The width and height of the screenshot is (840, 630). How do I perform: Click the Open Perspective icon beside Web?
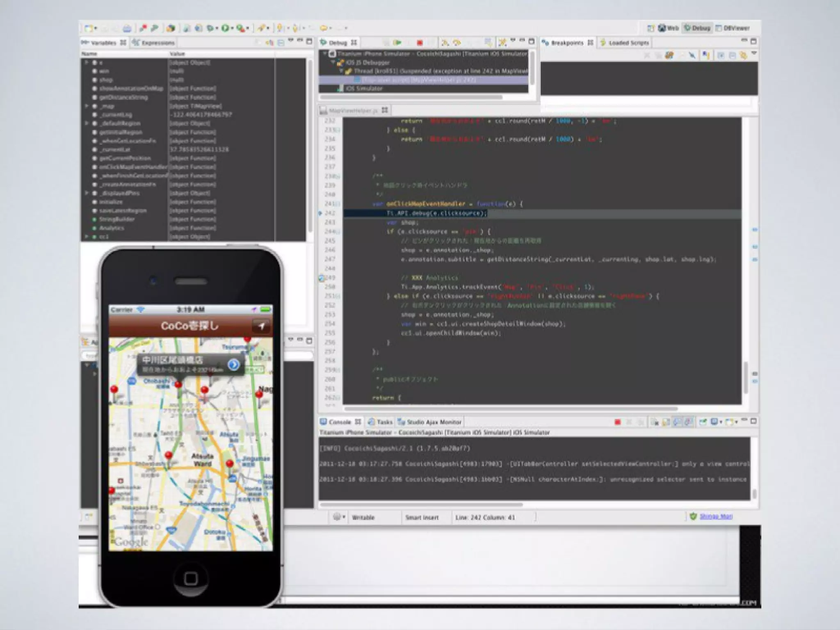(651, 28)
